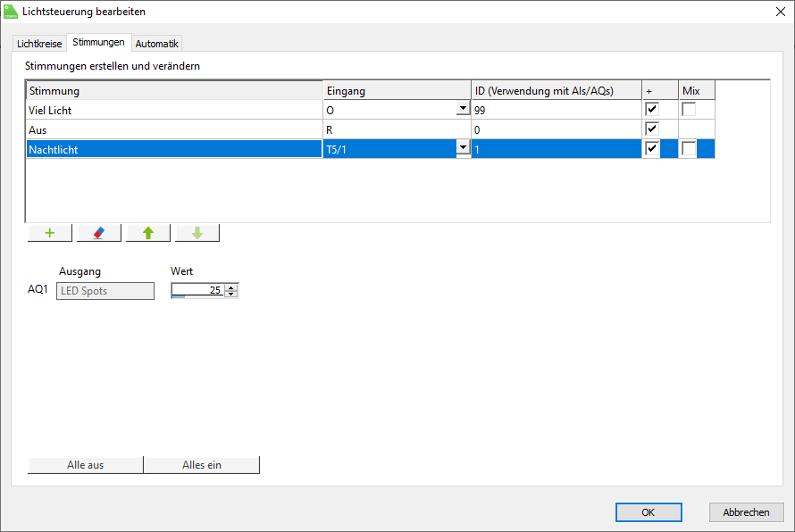Click the ID cell showing 99
Screen dimensions: 795x532
556,110
